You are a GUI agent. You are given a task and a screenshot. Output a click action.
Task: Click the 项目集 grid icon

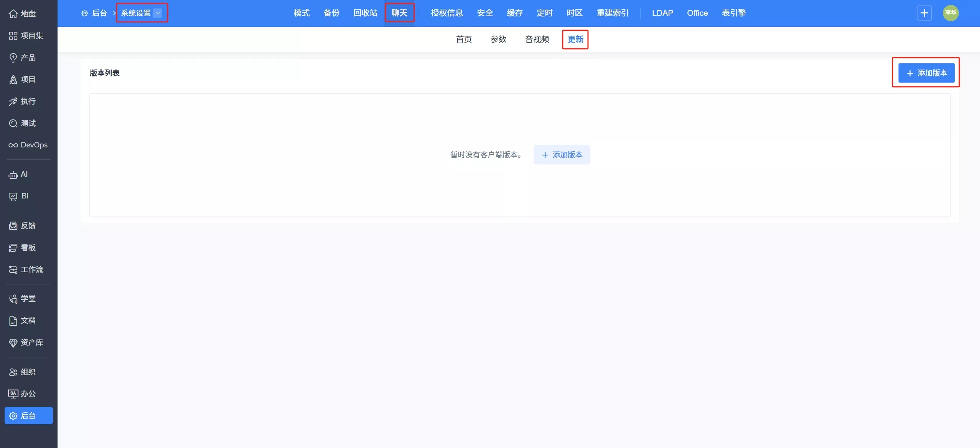(x=13, y=36)
